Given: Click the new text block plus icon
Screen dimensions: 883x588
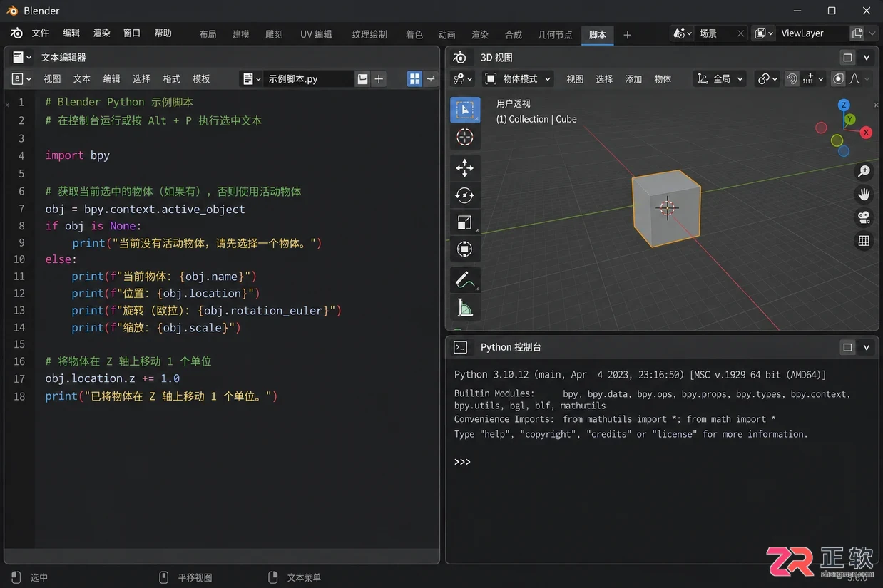Looking at the screenshot, I should (379, 79).
